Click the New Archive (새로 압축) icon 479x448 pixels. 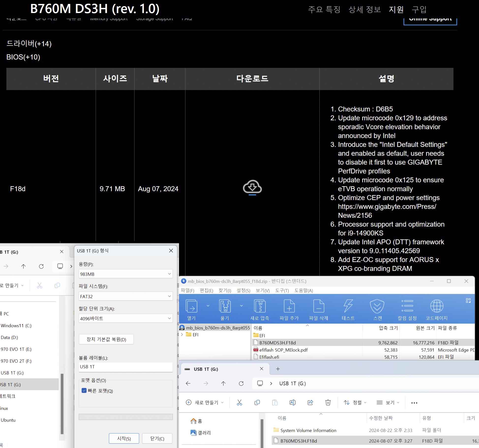tap(260, 306)
